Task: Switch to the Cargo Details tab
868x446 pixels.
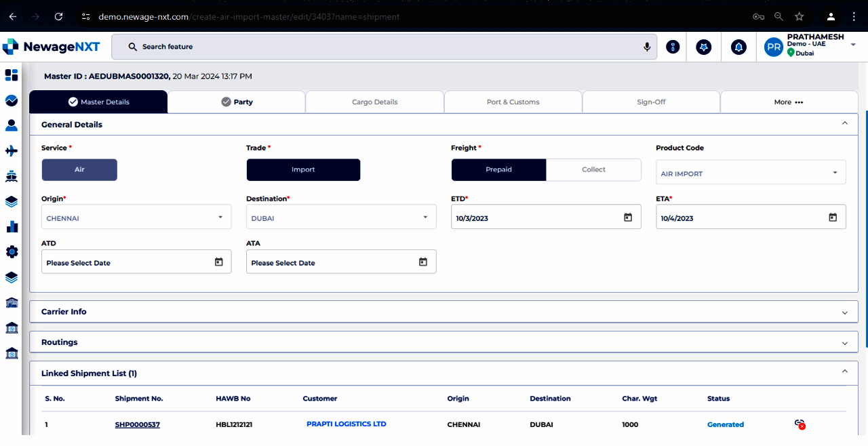Action: point(374,102)
